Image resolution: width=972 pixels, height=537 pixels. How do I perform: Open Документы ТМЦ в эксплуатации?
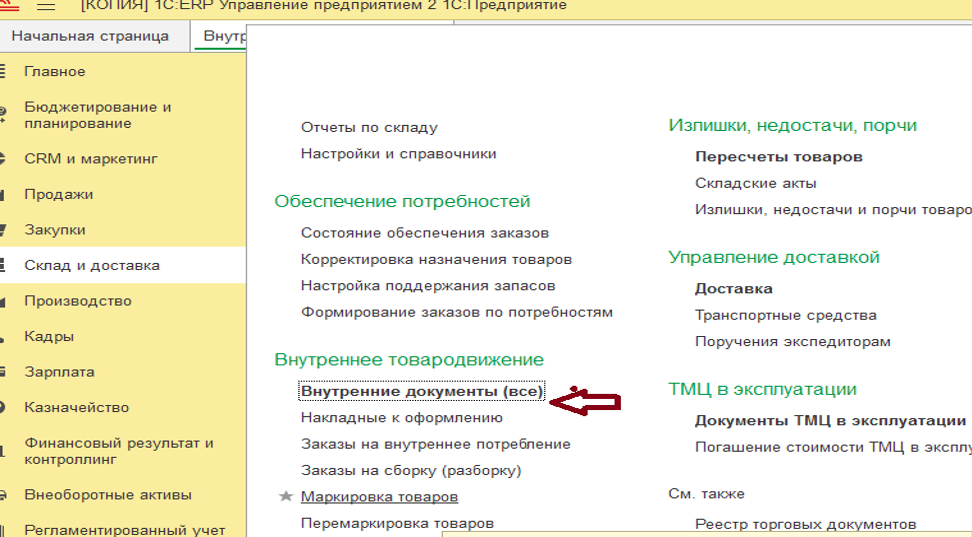(830, 420)
